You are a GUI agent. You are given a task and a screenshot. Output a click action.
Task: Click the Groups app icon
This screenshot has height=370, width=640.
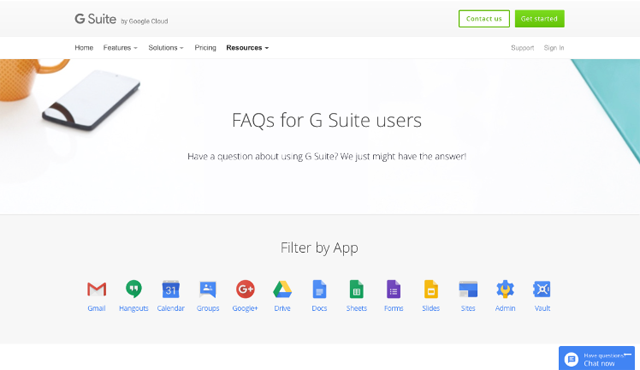coord(208,289)
